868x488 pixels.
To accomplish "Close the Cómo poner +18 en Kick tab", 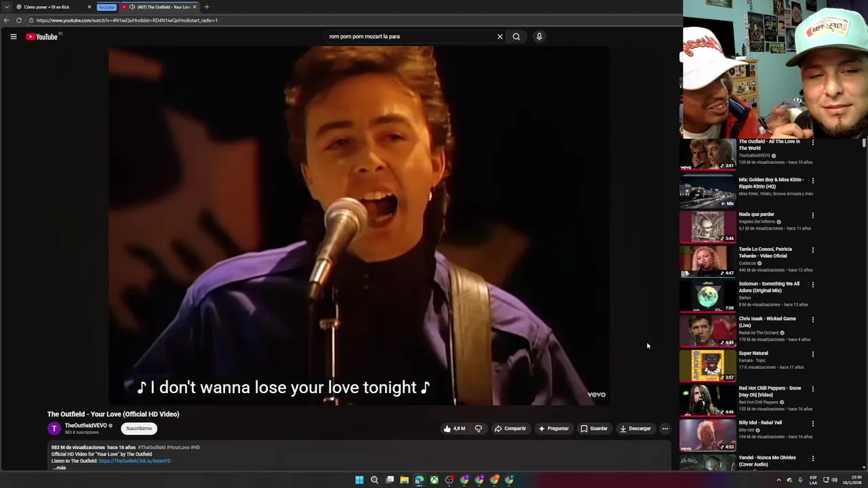I will [x=89, y=7].
